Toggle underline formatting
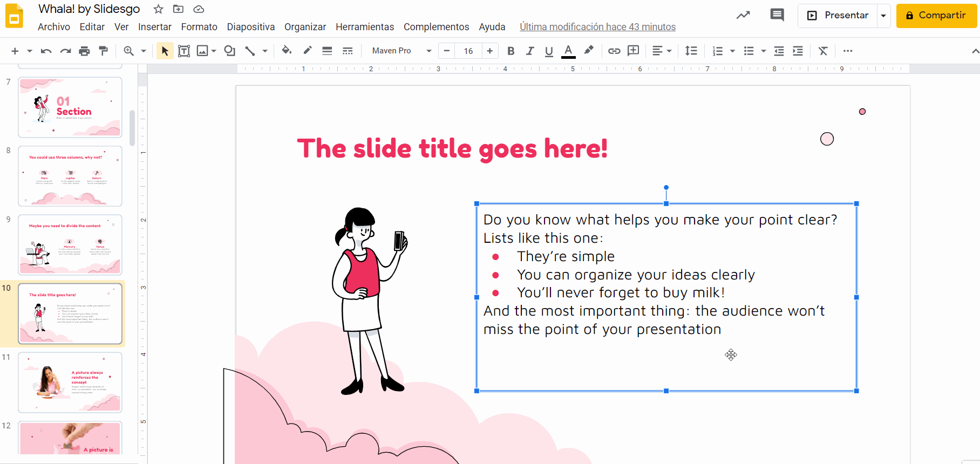 pos(549,51)
